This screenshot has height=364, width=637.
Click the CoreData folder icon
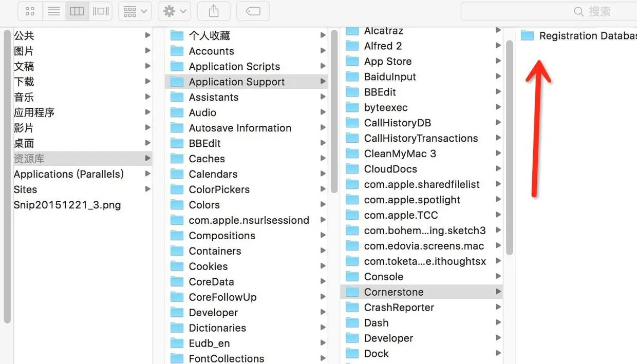coord(177,282)
